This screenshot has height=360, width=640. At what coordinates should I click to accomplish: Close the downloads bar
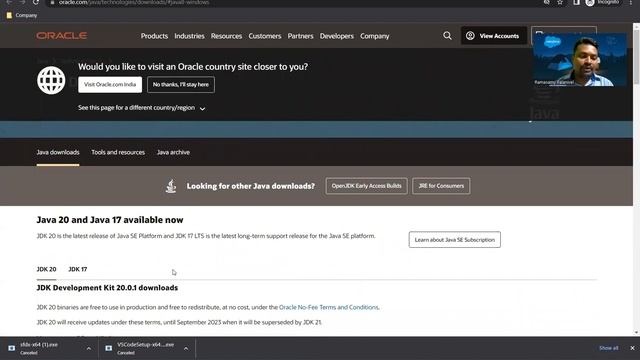pyautogui.click(x=632, y=348)
